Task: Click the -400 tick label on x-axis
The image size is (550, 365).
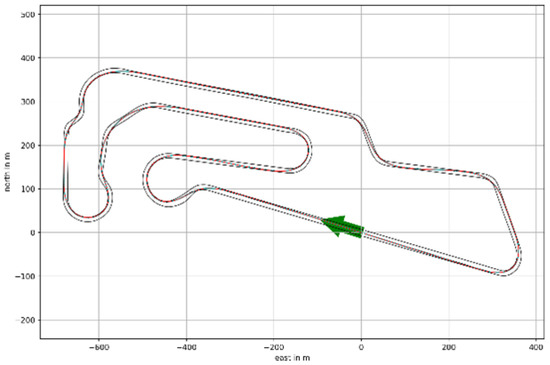Action: pos(186,347)
